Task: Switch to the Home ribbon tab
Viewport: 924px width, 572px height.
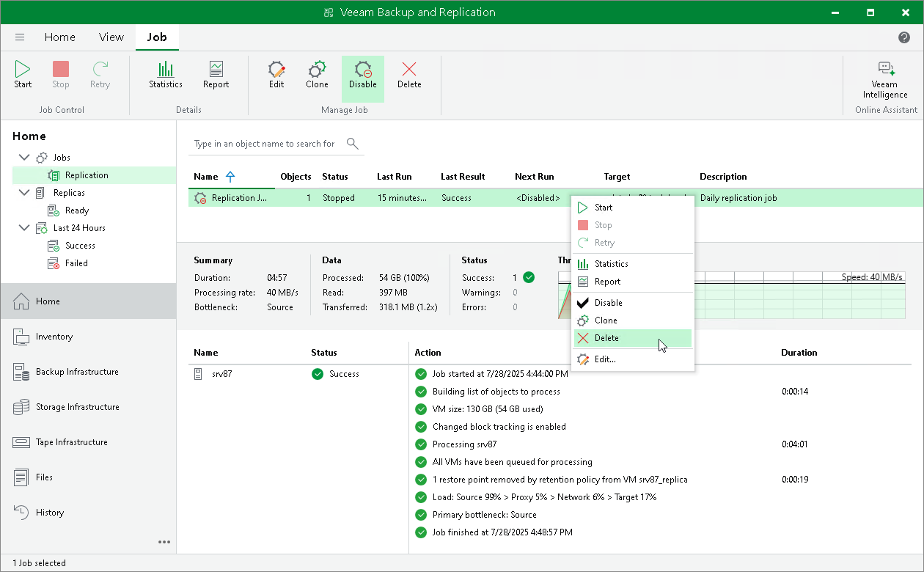Action: coord(60,37)
